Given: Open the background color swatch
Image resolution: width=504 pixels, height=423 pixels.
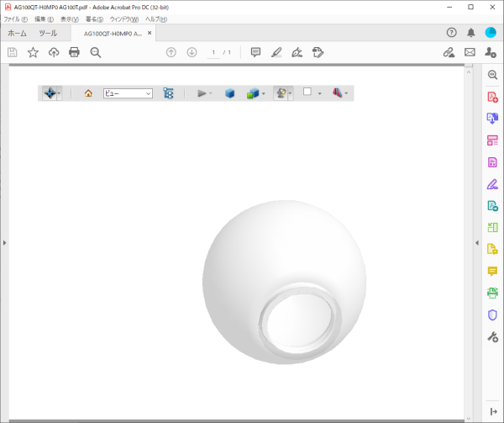Looking at the screenshot, I should [x=307, y=93].
